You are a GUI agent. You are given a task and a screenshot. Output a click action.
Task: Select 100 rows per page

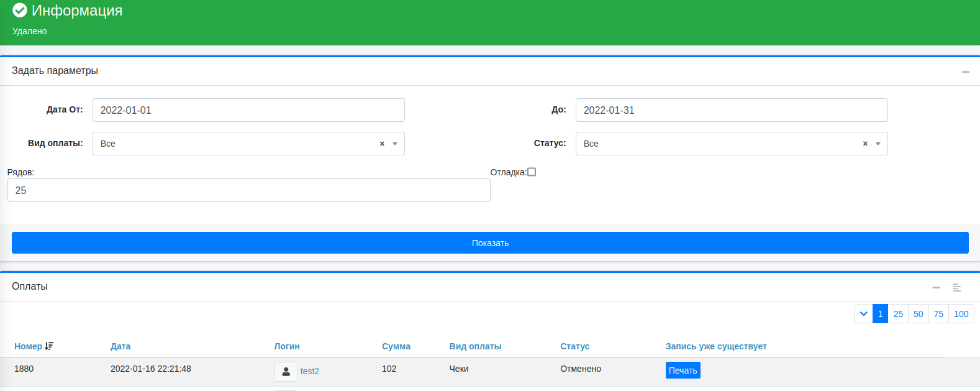[961, 314]
